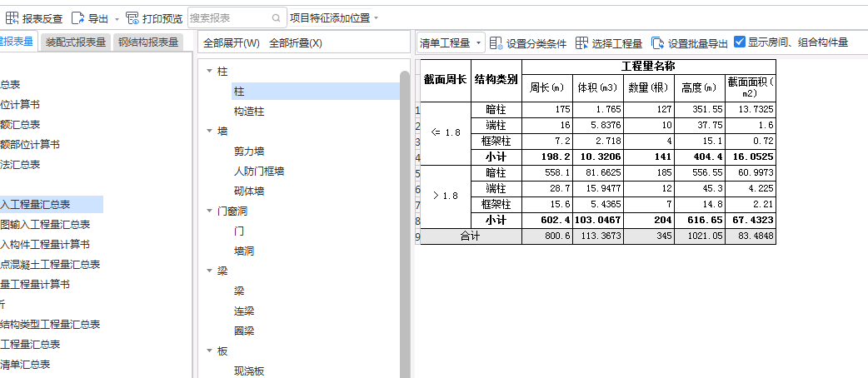868x378 pixels.
Task: Click the 选择工程量 label
Action: 616,44
